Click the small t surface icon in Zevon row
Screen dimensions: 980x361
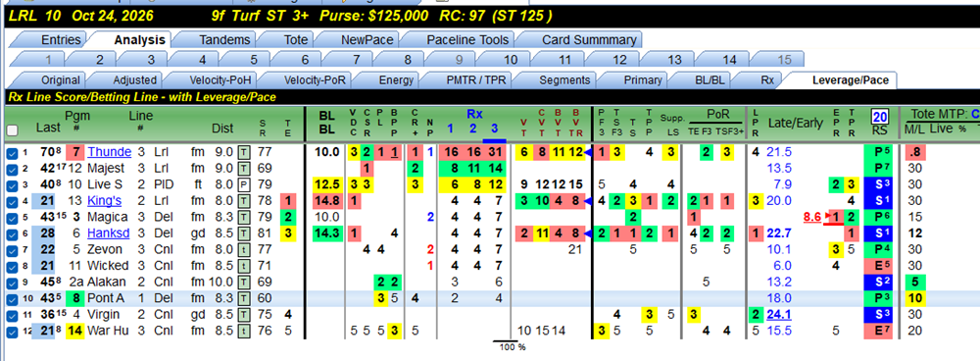245,249
